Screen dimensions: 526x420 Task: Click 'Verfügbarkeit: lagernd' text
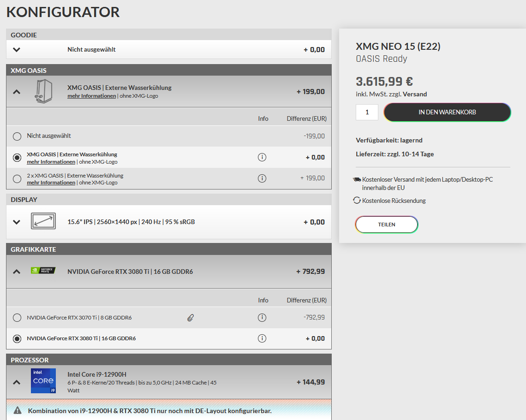point(389,141)
